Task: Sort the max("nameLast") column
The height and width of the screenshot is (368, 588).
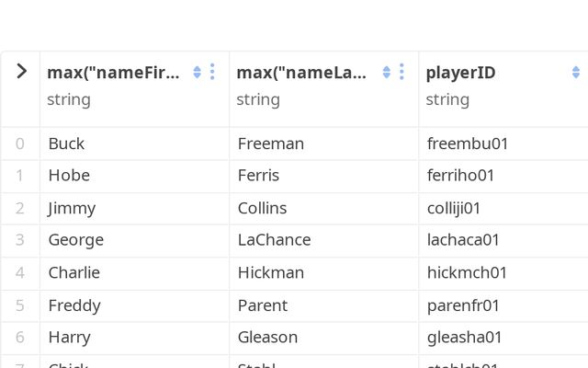Action: (386, 73)
